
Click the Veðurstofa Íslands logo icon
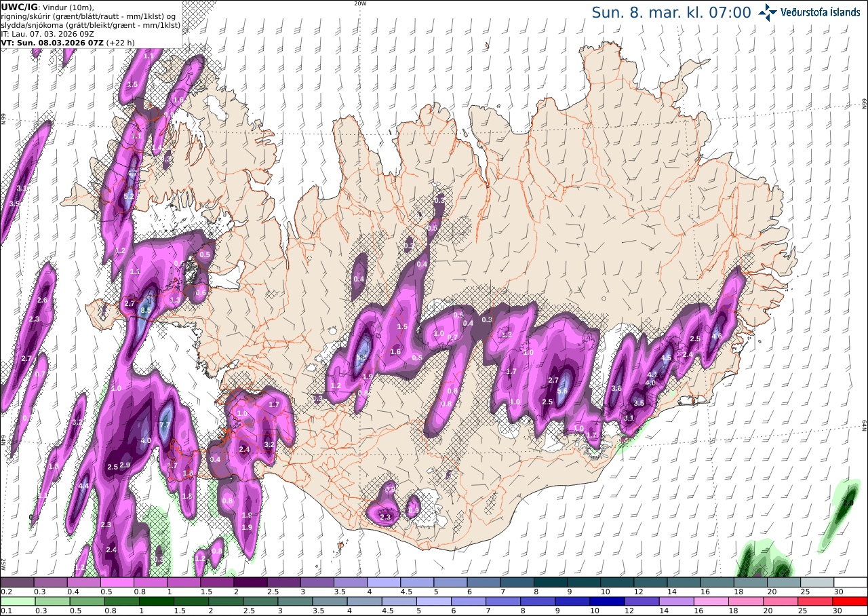point(767,12)
